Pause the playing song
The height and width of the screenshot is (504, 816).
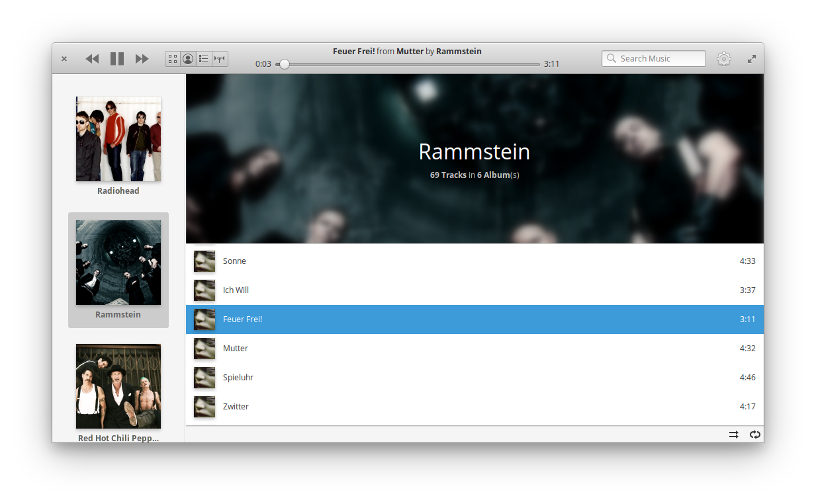[x=117, y=59]
